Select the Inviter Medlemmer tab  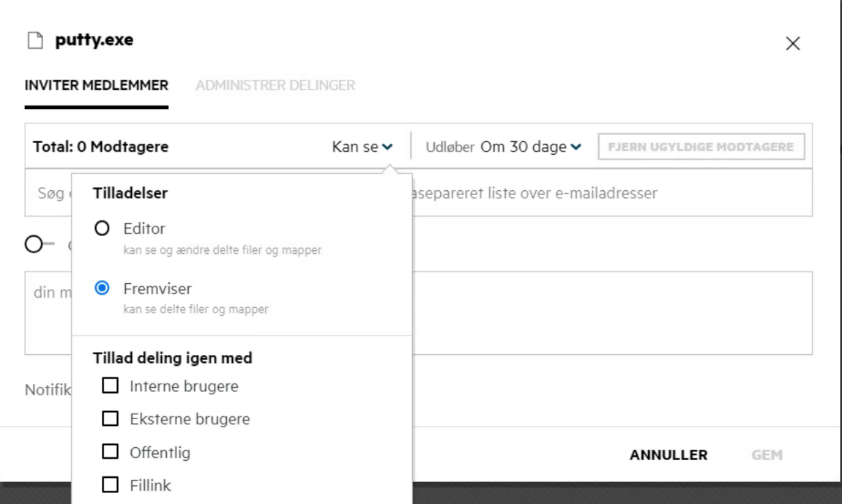tap(96, 85)
